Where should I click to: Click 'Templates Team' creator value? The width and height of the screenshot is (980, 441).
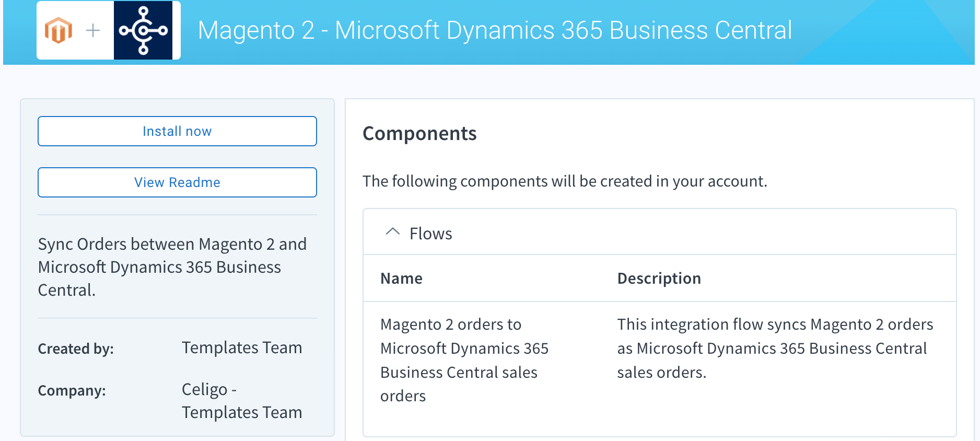pos(242,347)
